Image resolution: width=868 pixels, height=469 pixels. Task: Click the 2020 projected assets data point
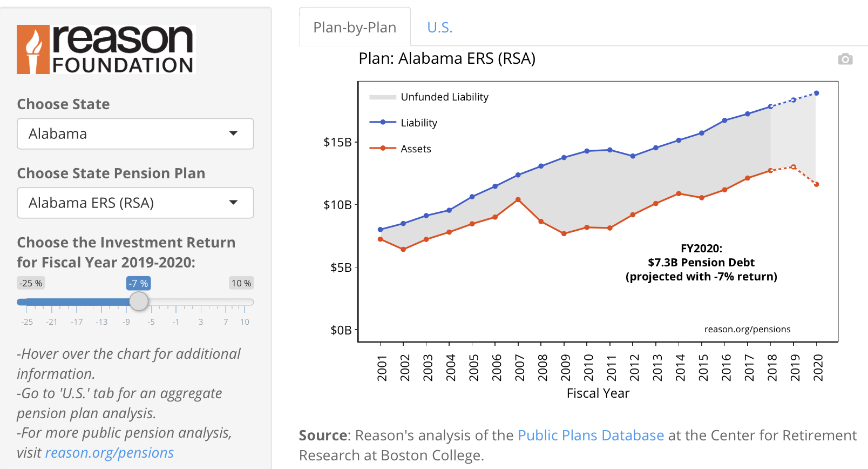[x=816, y=185]
